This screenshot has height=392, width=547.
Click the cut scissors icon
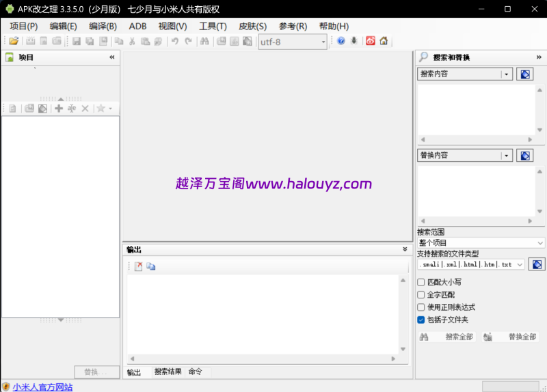tap(132, 41)
